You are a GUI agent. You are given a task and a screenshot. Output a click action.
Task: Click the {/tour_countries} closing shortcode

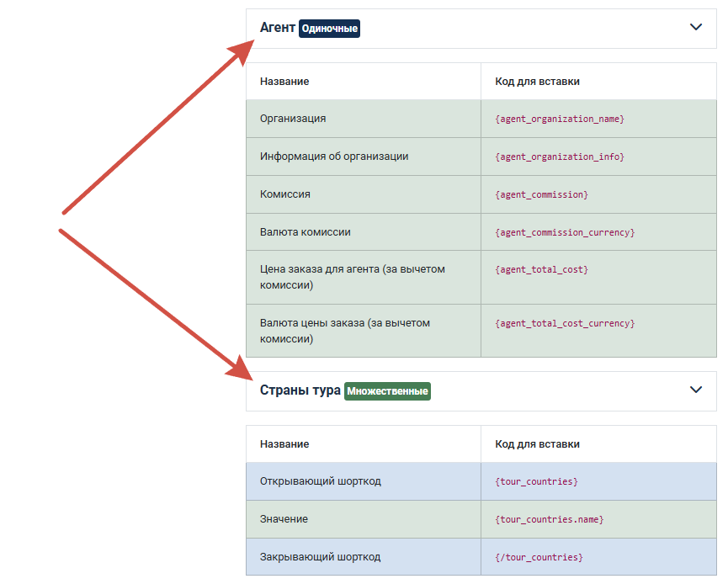coord(539,557)
